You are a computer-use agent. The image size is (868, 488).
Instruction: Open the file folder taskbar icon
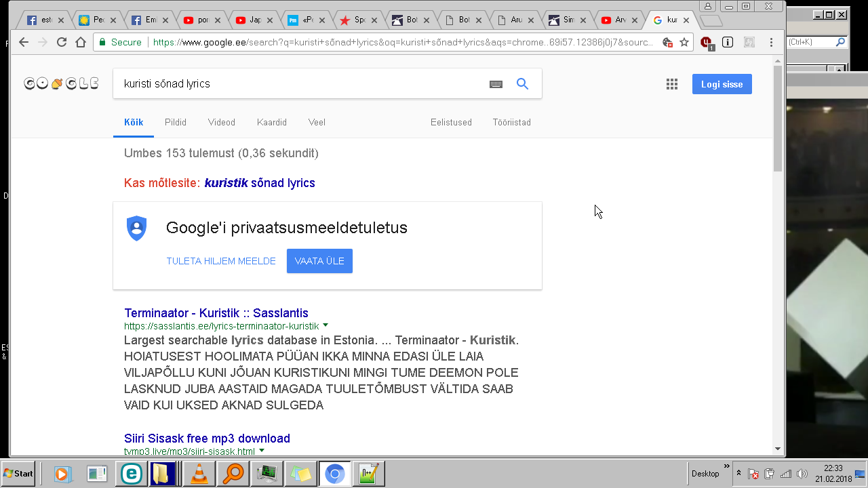[164, 474]
